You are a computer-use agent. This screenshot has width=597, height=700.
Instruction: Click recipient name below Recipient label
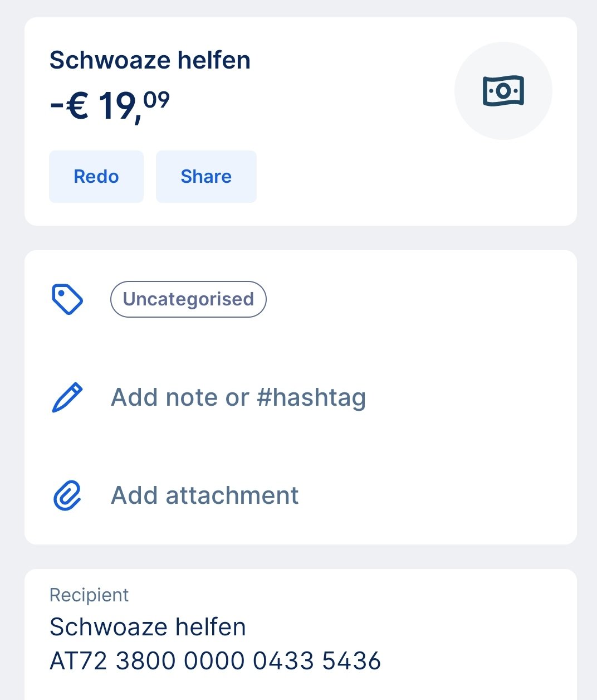(x=148, y=627)
